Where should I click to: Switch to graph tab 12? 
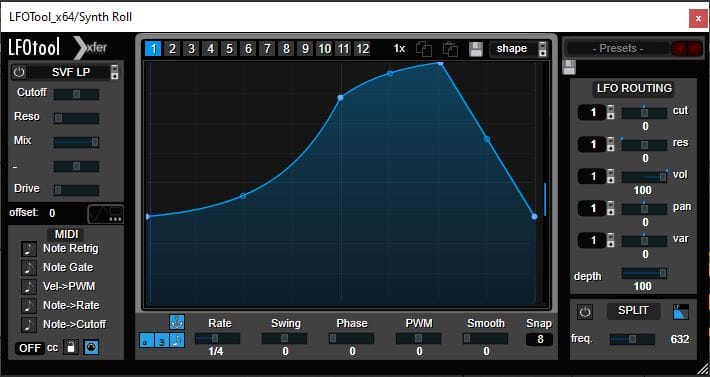pos(362,48)
